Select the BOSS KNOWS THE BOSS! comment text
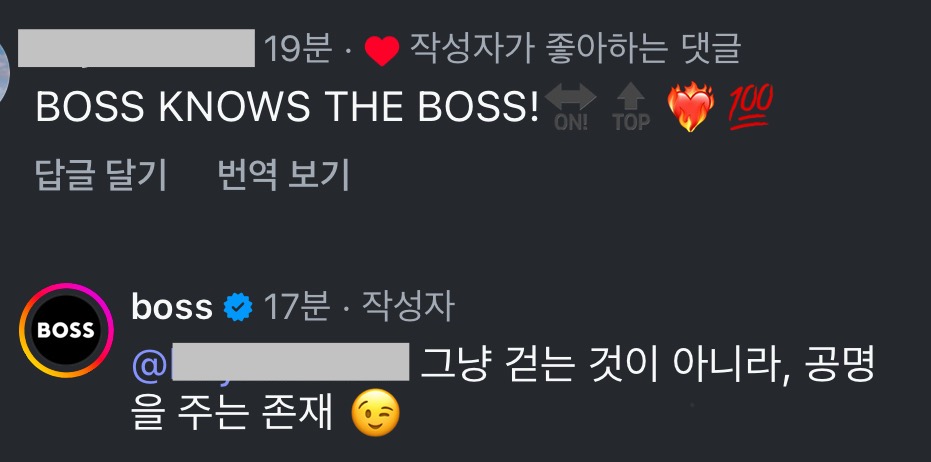The height and width of the screenshot is (462, 931). [x=287, y=107]
